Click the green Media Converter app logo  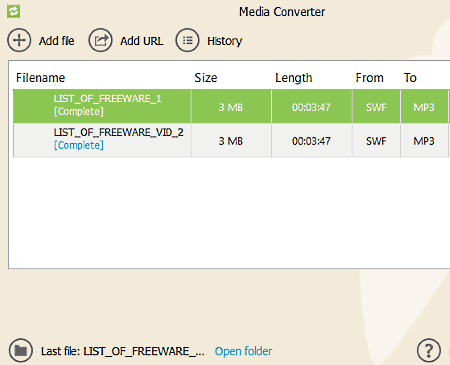tap(13, 11)
